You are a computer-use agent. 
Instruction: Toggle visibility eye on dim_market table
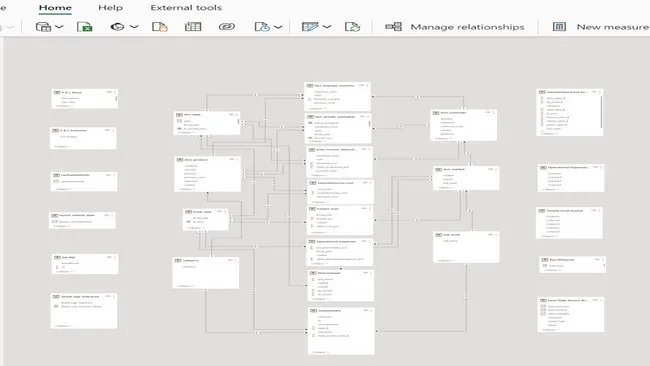tap(490, 169)
